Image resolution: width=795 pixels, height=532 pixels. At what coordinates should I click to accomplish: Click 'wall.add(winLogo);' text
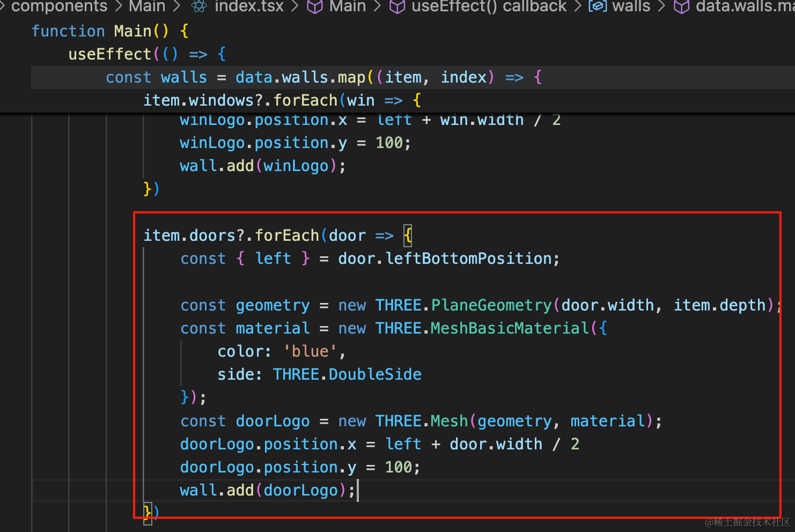(263, 166)
